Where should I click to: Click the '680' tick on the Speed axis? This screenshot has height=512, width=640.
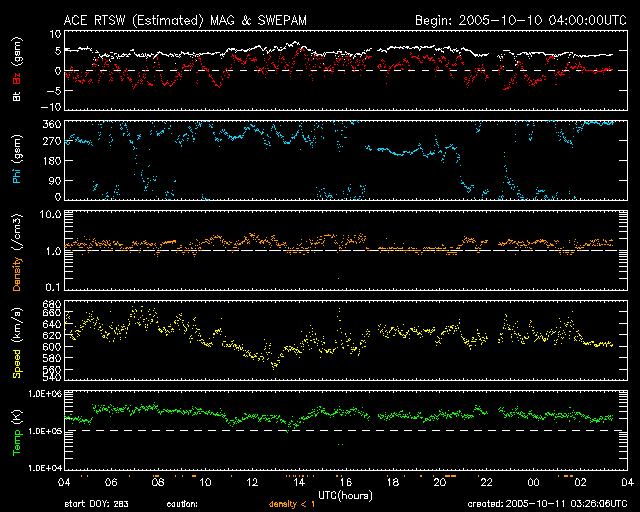click(51, 304)
